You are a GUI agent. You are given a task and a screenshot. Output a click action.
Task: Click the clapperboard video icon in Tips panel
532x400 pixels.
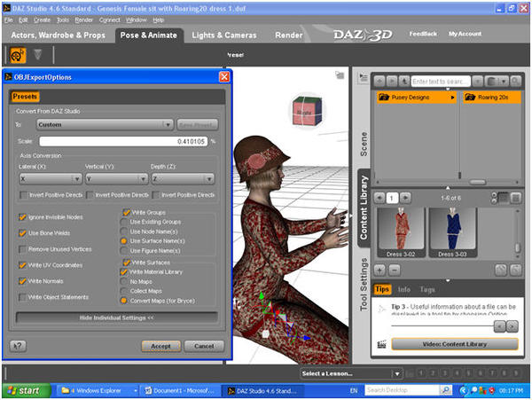click(381, 344)
